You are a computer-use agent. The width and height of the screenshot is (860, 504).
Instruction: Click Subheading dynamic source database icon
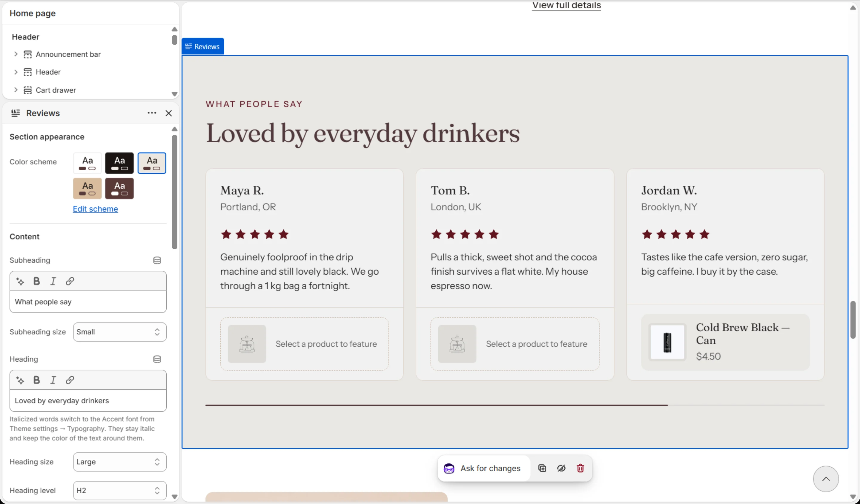pos(157,260)
